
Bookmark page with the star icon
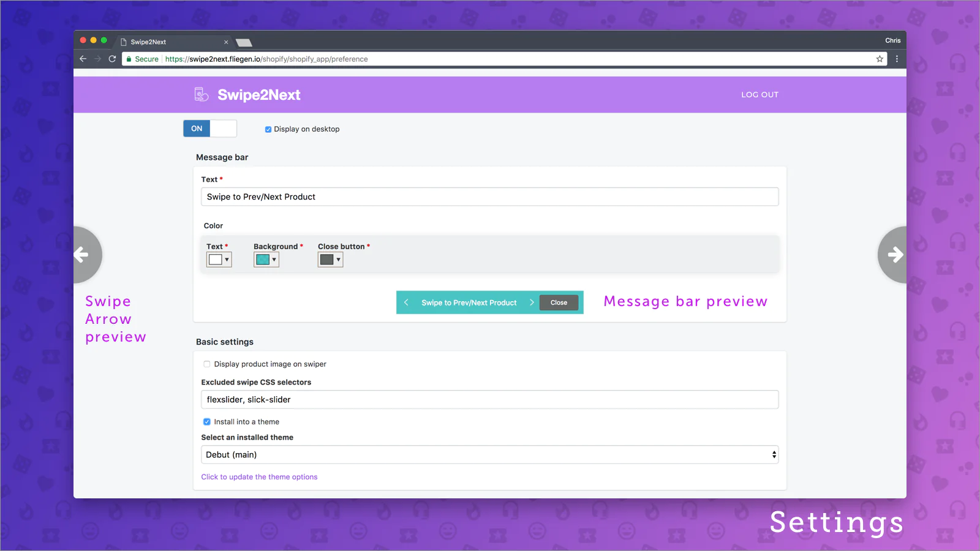pos(880,59)
